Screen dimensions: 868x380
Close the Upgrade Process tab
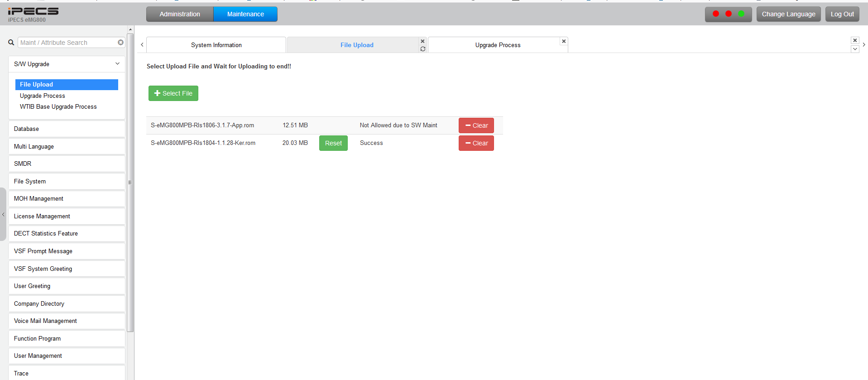pos(564,41)
